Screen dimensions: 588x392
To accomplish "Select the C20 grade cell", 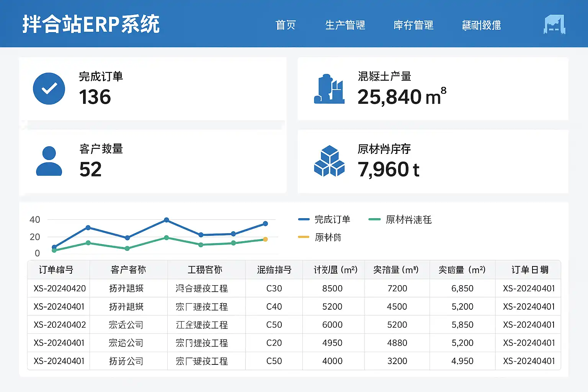I will (274, 343).
